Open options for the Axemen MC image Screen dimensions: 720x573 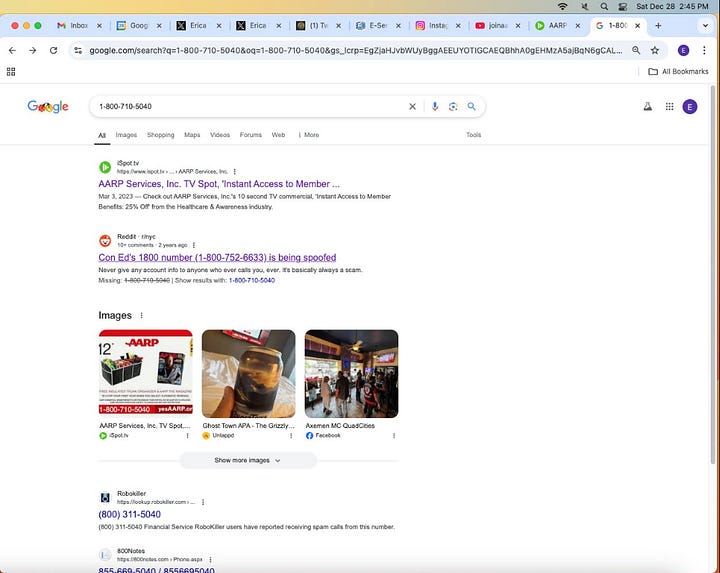394,436
